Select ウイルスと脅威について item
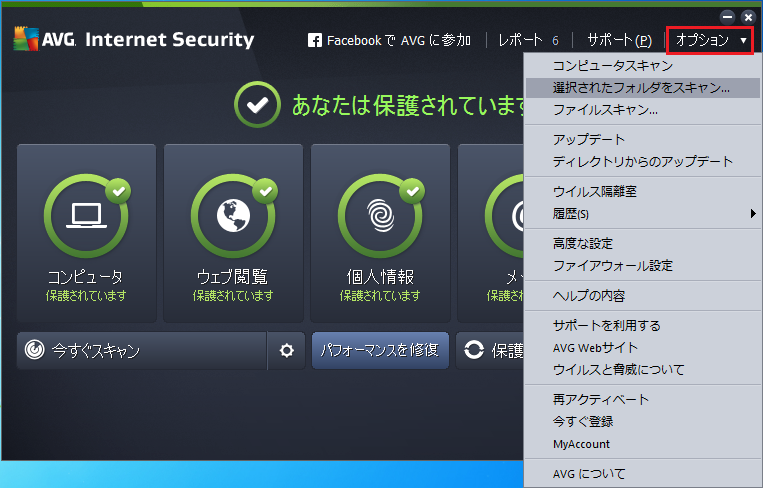 (643, 370)
